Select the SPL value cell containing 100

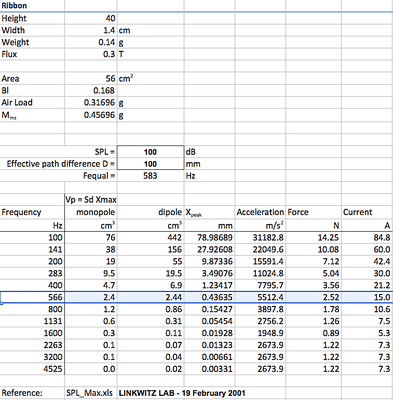150,152
